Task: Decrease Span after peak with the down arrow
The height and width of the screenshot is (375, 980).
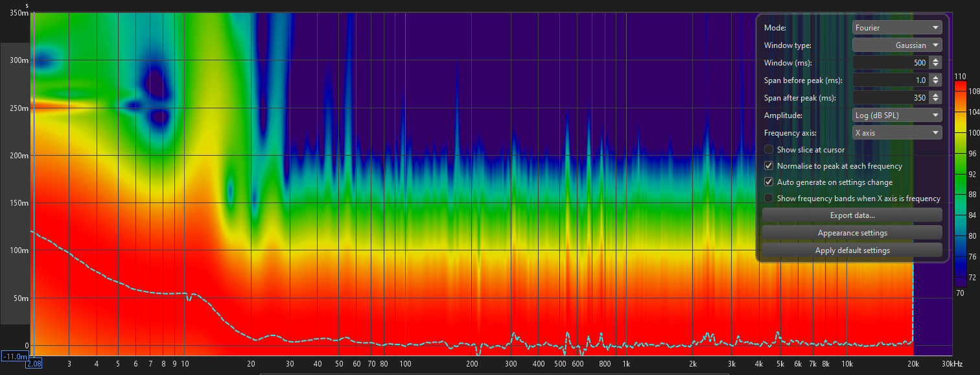Action: [935, 101]
